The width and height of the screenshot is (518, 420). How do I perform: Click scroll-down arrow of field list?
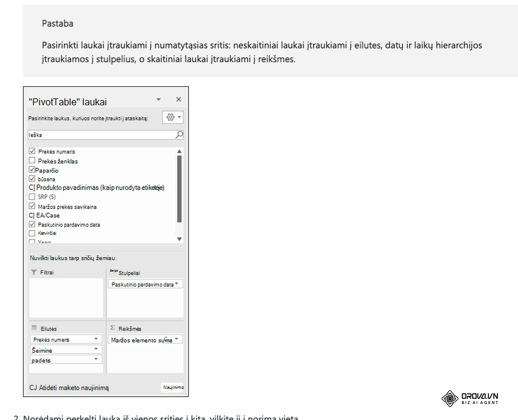point(179,239)
